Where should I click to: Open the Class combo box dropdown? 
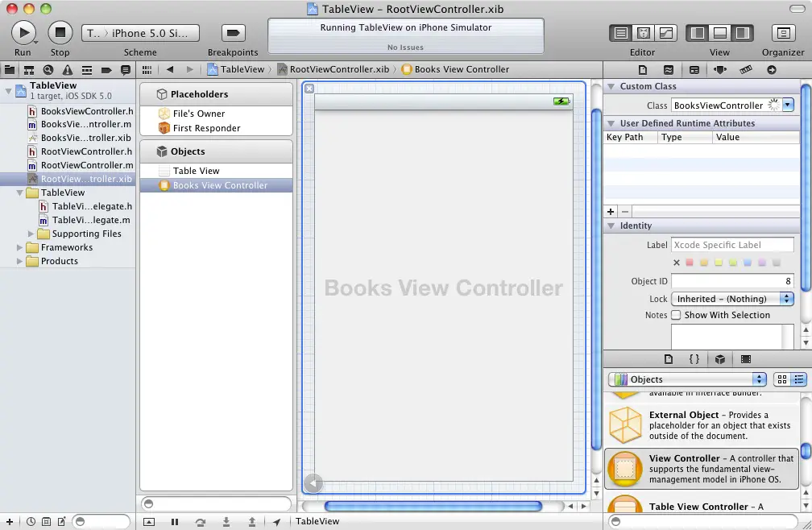click(788, 106)
